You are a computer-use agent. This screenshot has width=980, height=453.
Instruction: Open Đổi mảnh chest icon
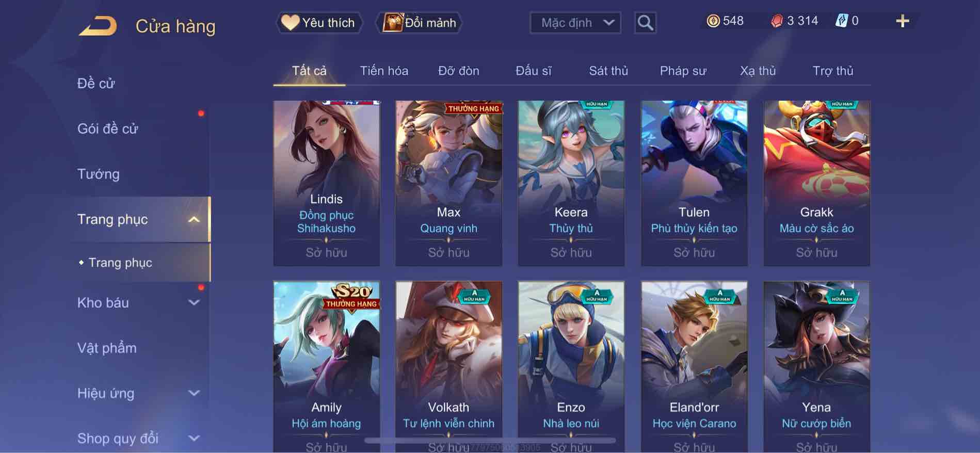coord(393,23)
